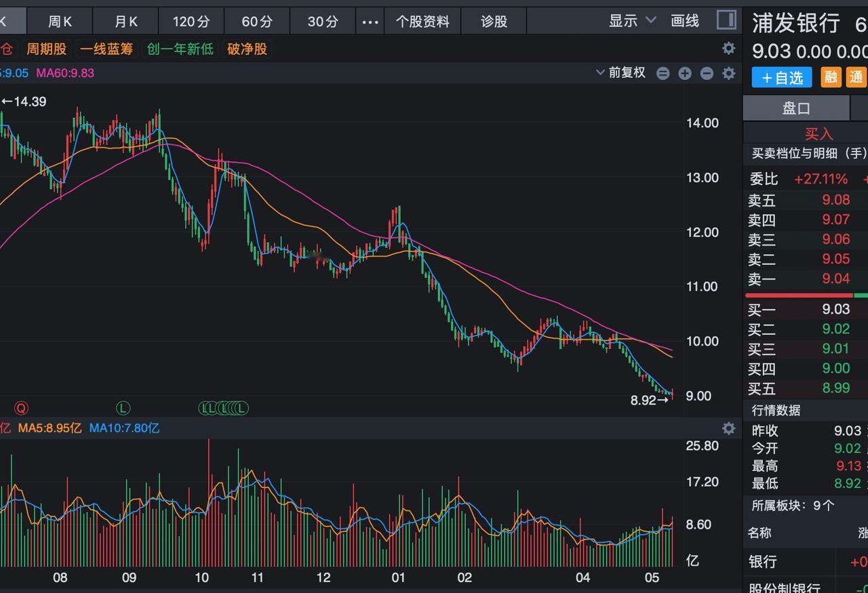Image resolution: width=868 pixels, height=593 pixels.
Task: Open settings gear in the stock tags row
Action: click(x=728, y=48)
